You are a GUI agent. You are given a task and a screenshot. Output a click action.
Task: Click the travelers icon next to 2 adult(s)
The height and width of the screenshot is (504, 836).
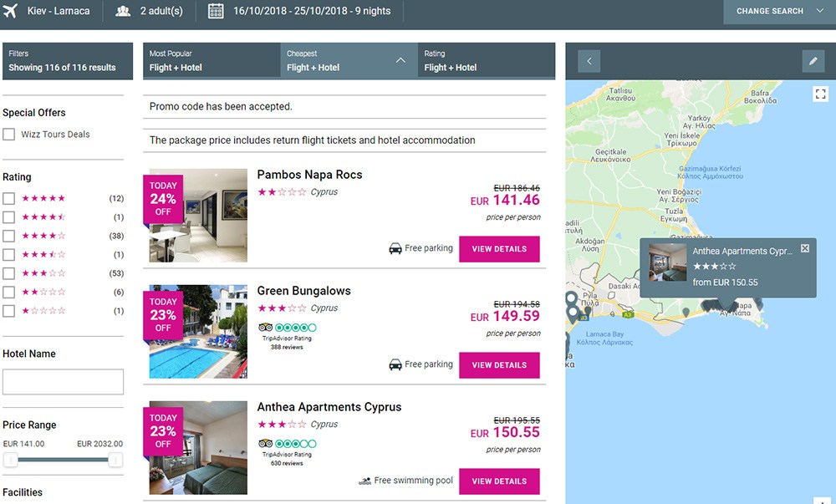[x=124, y=11]
